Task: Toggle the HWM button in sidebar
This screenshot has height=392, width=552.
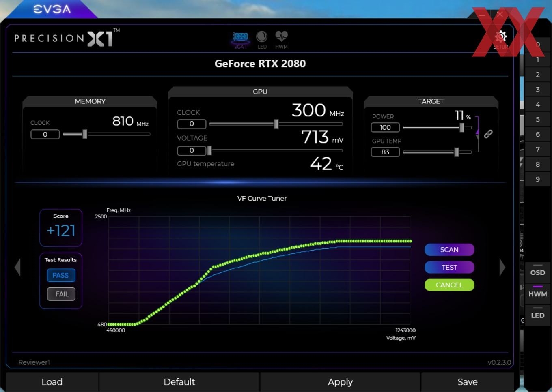Action: point(537,294)
